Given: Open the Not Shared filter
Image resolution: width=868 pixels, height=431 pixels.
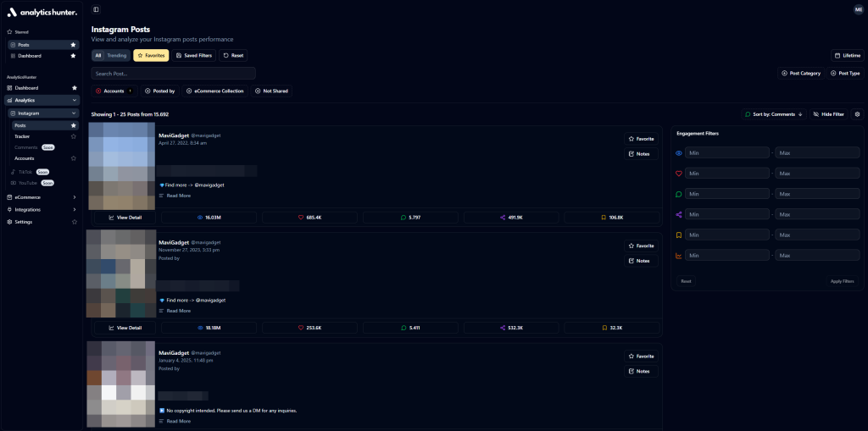Looking at the screenshot, I should (x=271, y=91).
